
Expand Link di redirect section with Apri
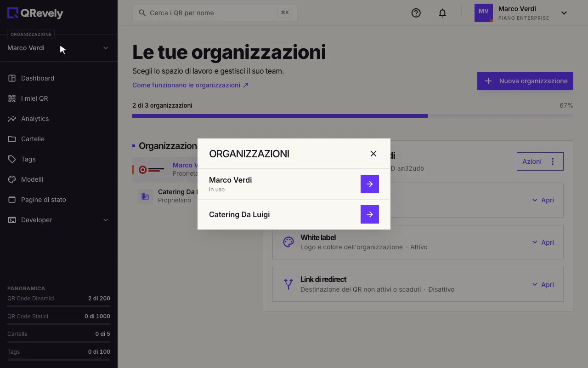tap(543, 285)
